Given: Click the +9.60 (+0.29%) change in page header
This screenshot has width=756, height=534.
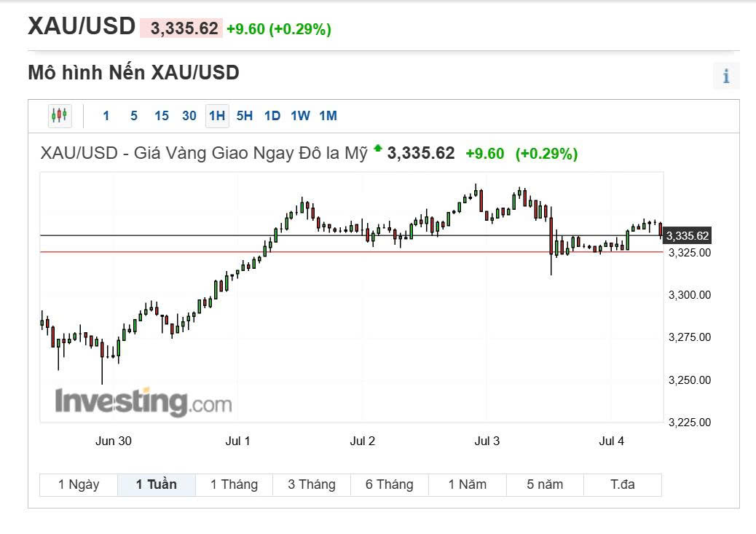Looking at the screenshot, I should tap(279, 29).
